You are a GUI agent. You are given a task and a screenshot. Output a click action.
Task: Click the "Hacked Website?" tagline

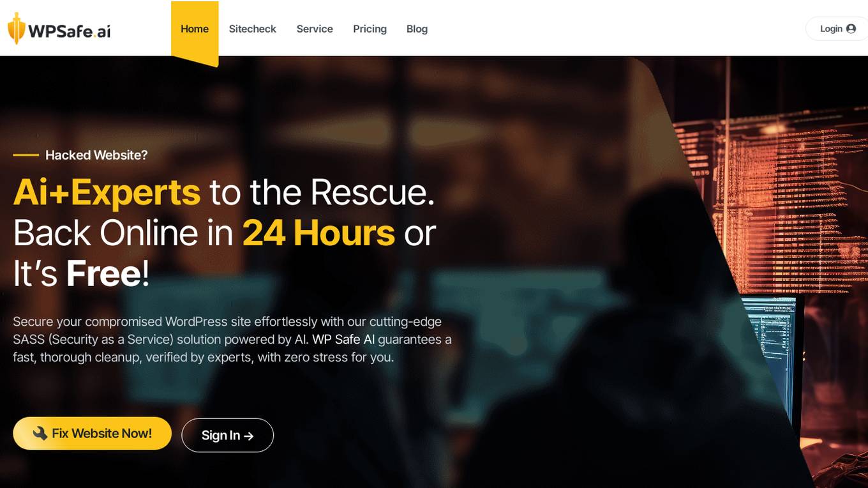tap(96, 155)
